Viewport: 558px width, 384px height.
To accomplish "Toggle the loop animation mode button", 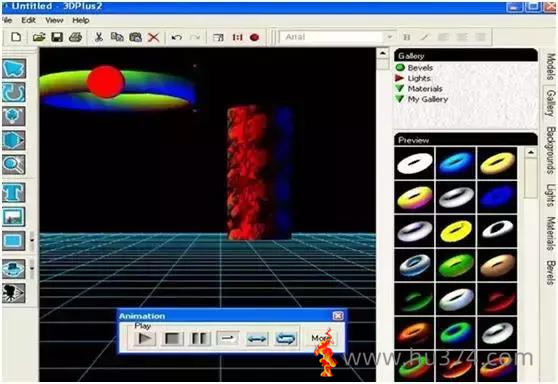I will point(285,338).
